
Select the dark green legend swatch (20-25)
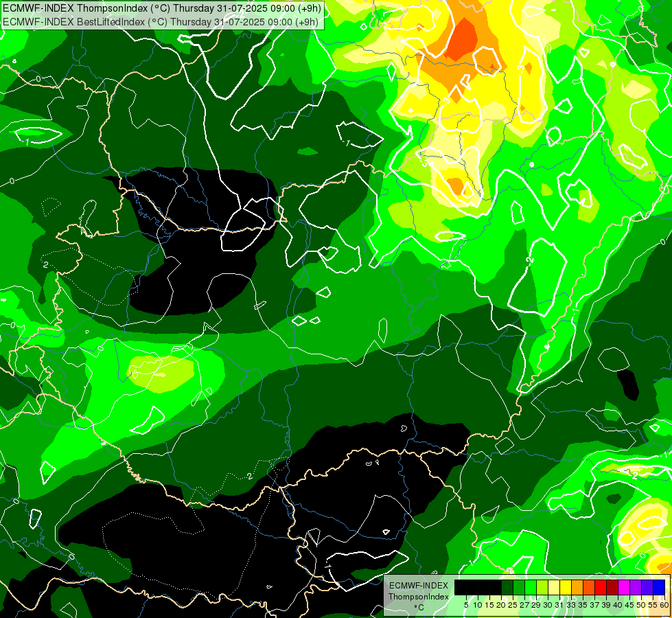click(507, 588)
